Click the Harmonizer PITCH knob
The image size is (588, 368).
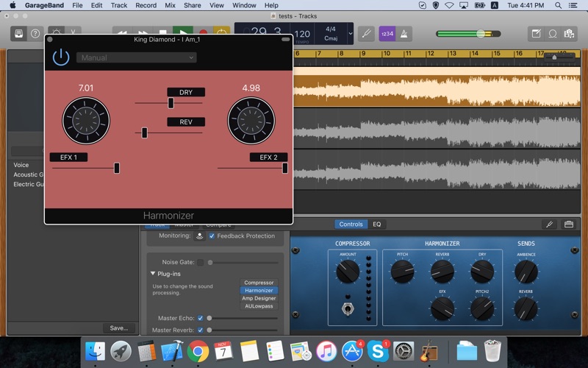coord(402,271)
